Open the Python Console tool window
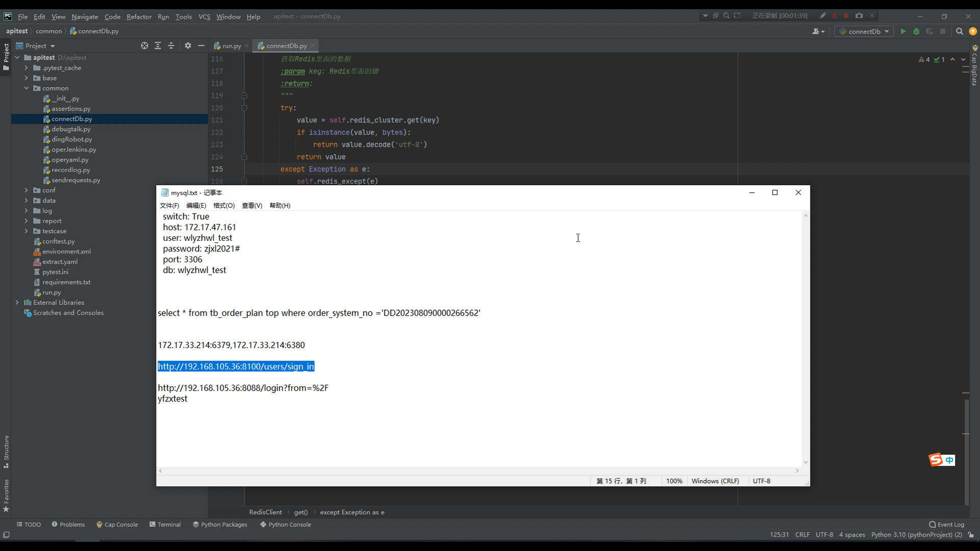 (x=285, y=524)
